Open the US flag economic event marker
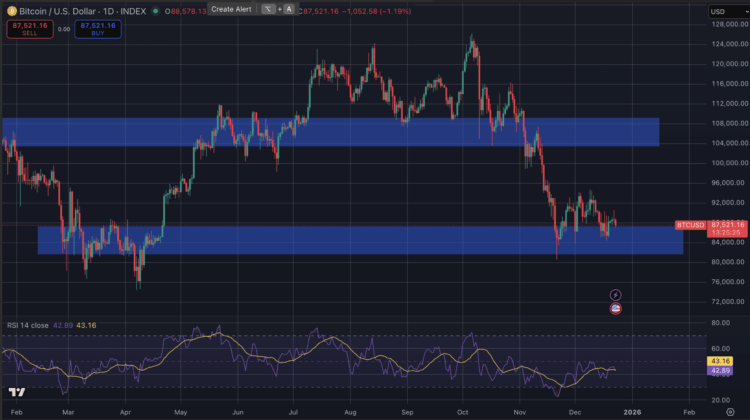Viewport: 750px width, 420px height. [x=616, y=309]
